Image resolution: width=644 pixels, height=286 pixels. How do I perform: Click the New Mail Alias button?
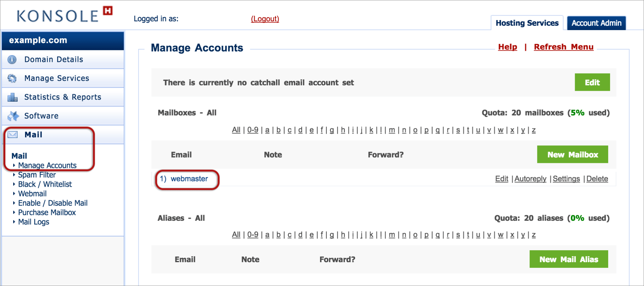click(x=569, y=259)
